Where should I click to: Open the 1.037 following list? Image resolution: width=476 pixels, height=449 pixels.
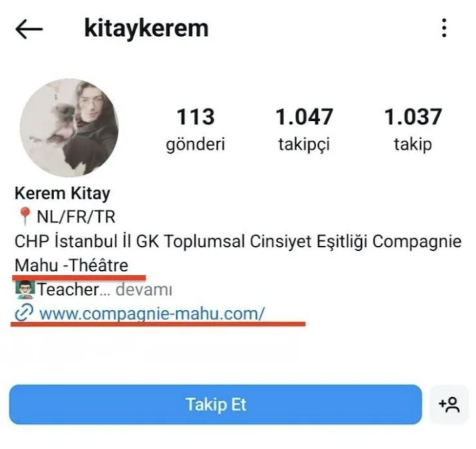tap(413, 117)
